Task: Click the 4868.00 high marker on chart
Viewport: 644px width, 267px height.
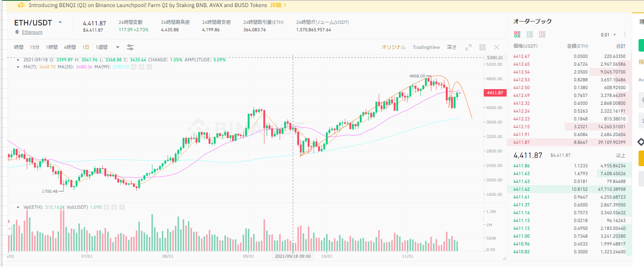Action: pyautogui.click(x=417, y=76)
